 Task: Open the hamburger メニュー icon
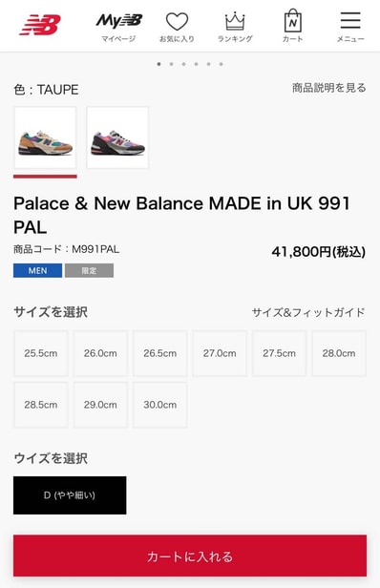pos(350,27)
